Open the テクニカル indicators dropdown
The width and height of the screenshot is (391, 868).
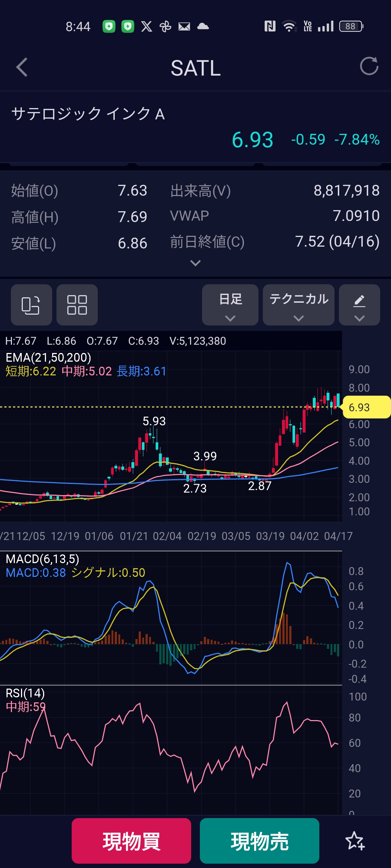point(298,305)
